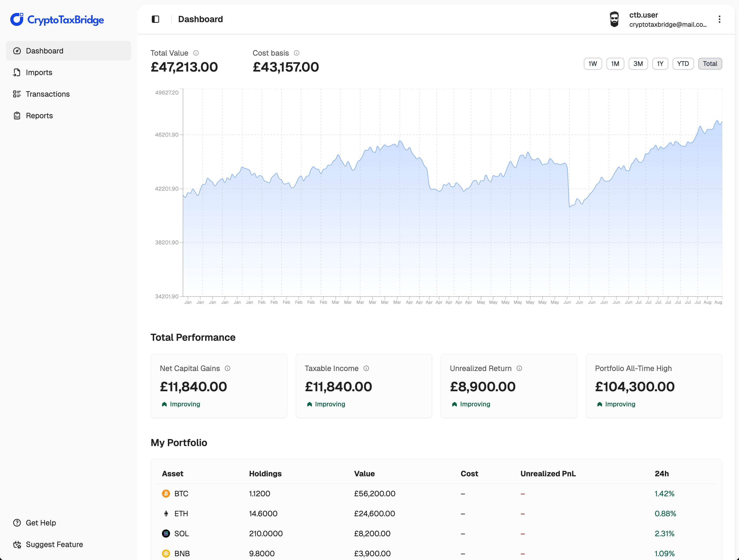Switch chart range to YTD
This screenshot has height=560, width=739.
tap(683, 63)
